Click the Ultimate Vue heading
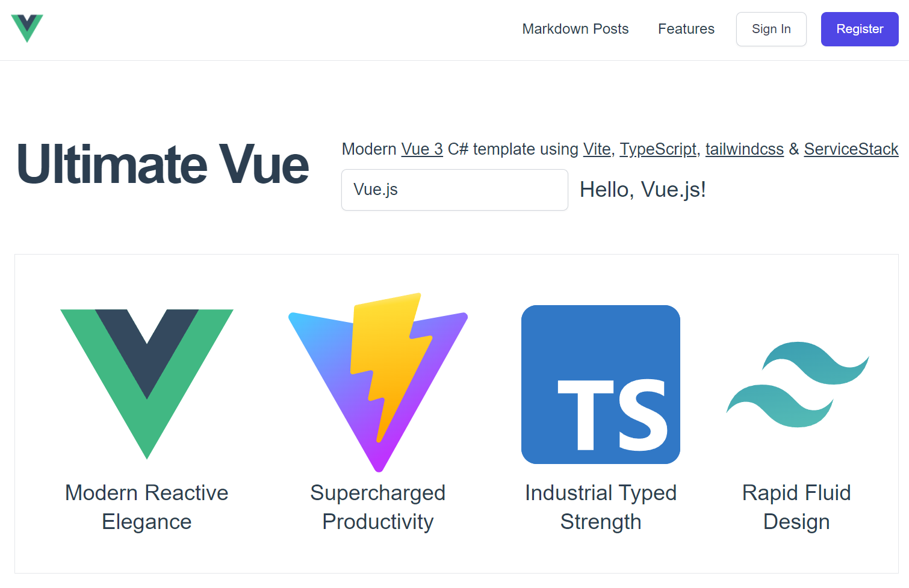 (x=163, y=164)
